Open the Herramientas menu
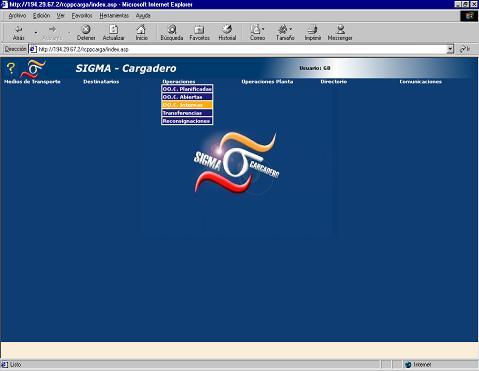 [114, 16]
